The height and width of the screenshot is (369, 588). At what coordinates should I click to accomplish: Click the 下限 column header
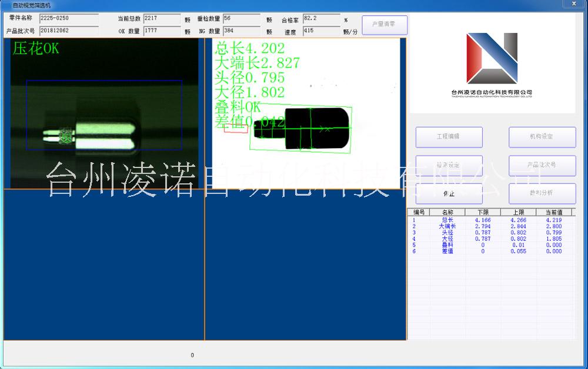point(483,212)
